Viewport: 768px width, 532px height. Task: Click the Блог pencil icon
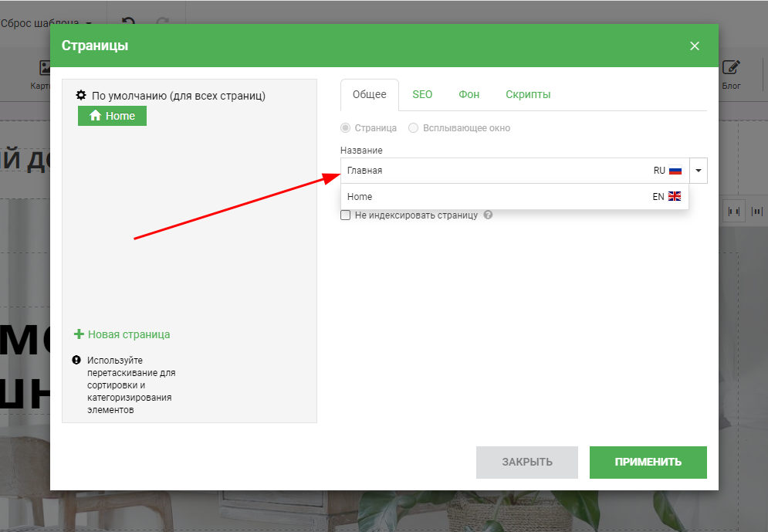tap(730, 69)
